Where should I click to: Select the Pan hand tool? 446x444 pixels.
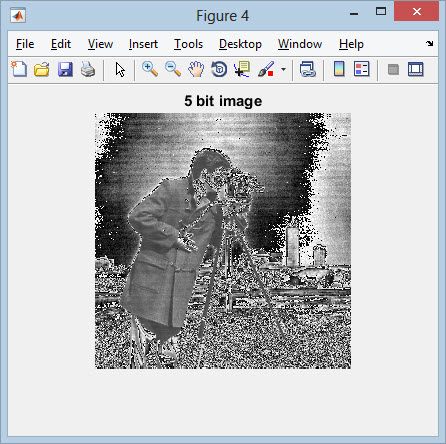click(196, 69)
